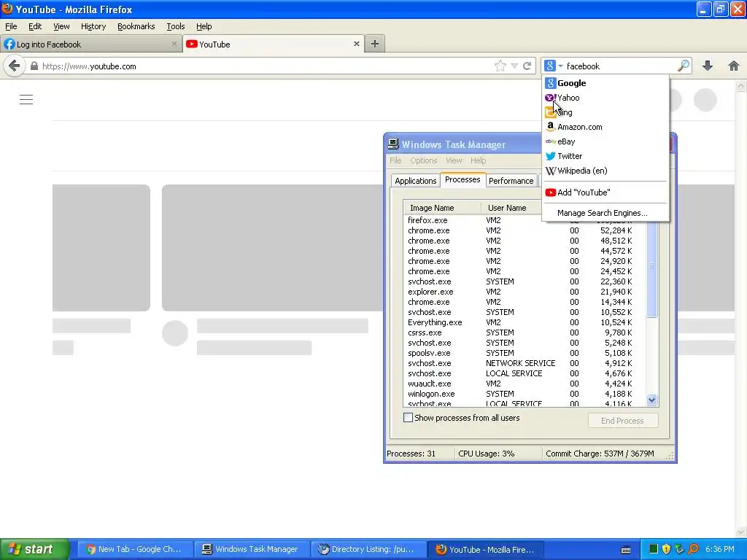Click Add "YouTube" search engine
747x560 pixels.
[605, 192]
